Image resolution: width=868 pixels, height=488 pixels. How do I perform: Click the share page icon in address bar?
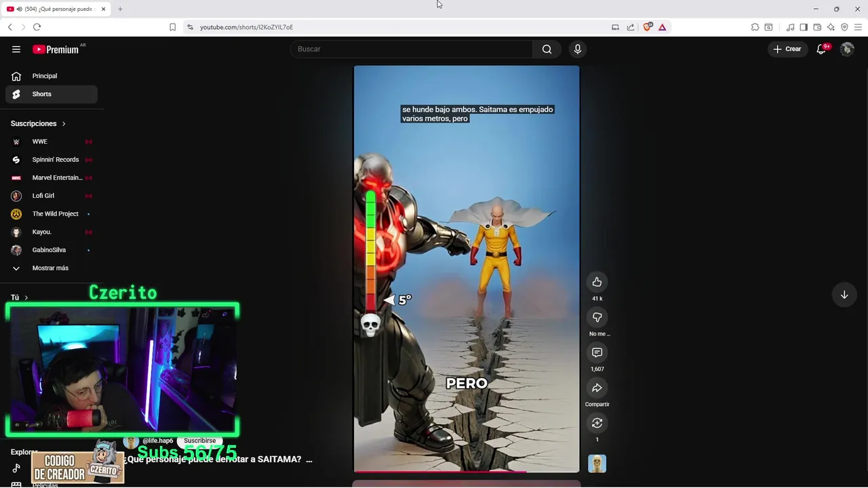click(x=631, y=27)
